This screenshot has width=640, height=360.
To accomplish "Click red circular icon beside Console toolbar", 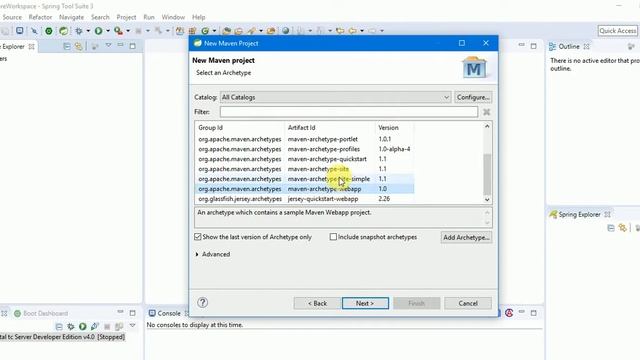I will 509,313.
